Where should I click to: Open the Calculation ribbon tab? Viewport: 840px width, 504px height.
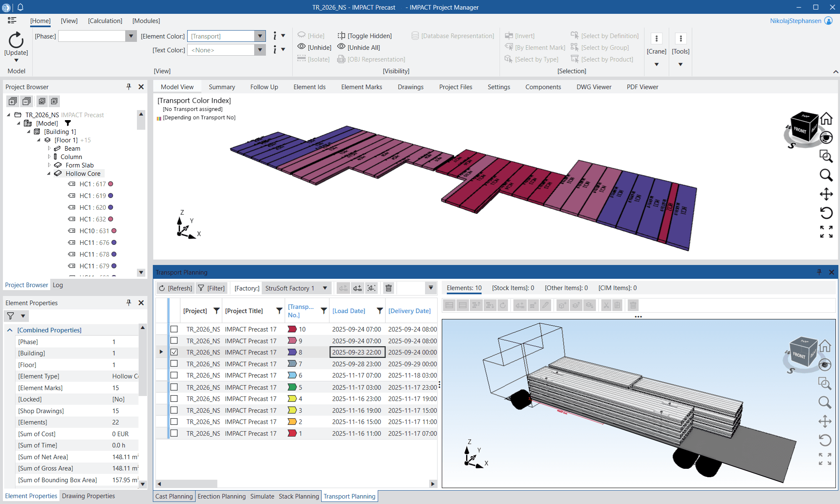105,21
